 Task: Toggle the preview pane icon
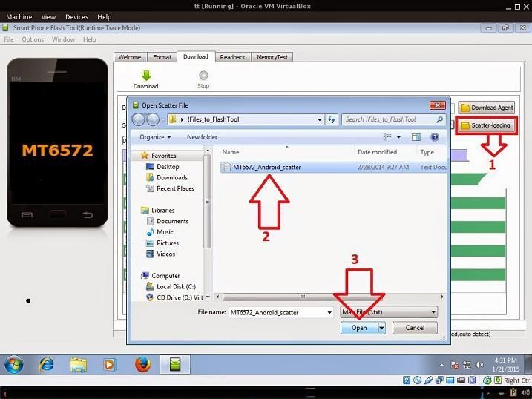pyautogui.click(x=416, y=137)
